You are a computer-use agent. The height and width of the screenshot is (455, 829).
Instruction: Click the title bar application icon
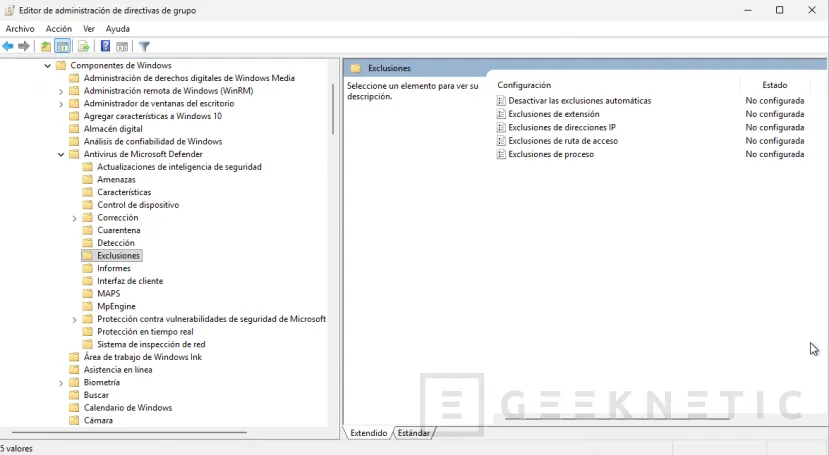coord(10,11)
